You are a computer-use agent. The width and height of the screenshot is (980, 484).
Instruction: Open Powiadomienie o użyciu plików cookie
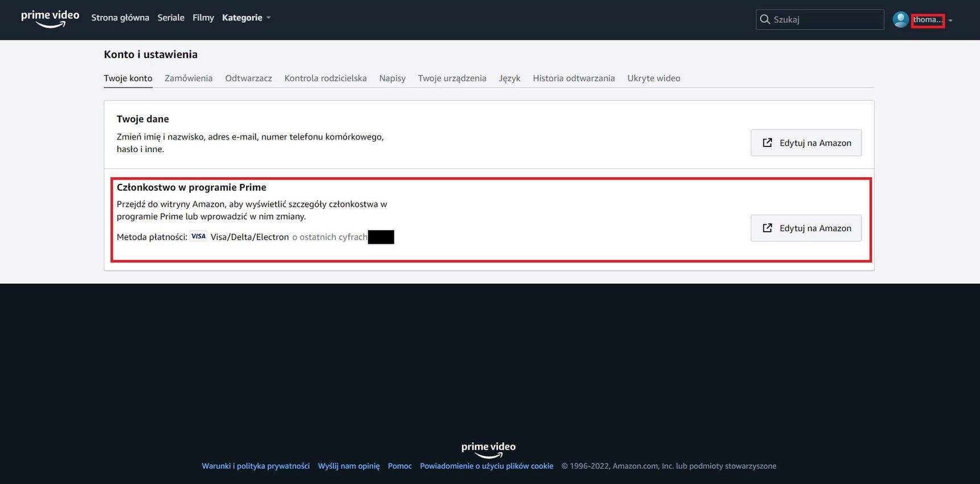tap(487, 466)
